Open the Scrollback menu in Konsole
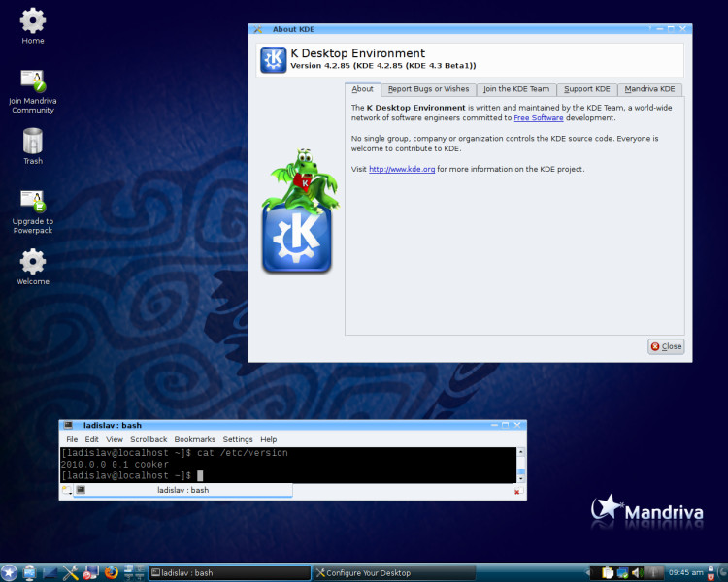This screenshot has width=728, height=582. coord(149,439)
